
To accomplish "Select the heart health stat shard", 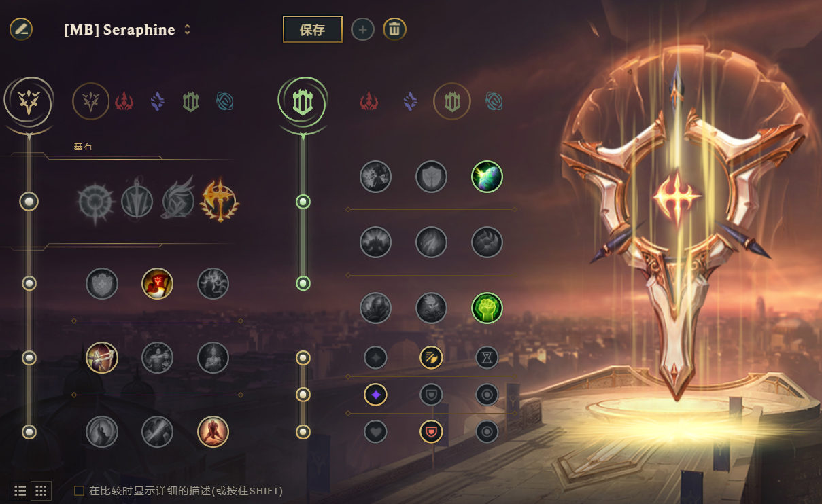I will 375,431.
